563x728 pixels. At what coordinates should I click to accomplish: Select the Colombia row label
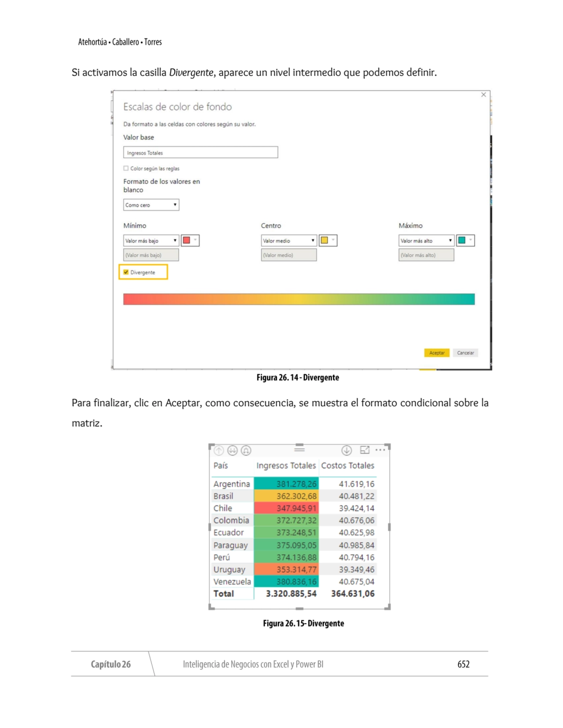point(231,521)
